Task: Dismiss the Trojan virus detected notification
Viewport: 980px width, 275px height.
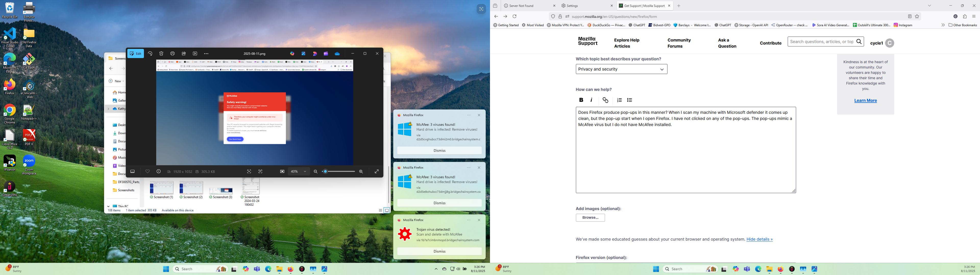Action: [x=439, y=251]
